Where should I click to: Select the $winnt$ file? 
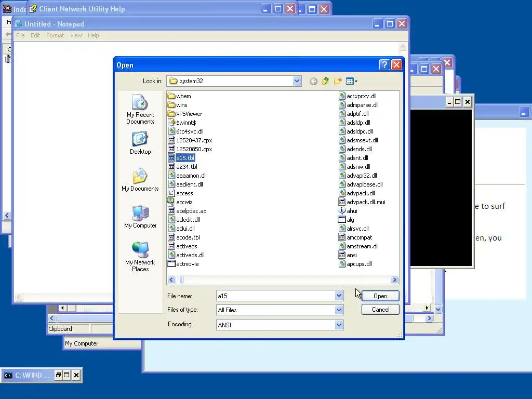coord(182,123)
